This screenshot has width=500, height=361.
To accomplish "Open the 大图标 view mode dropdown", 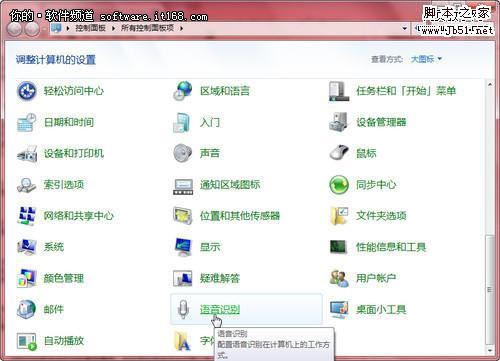I will (x=426, y=59).
